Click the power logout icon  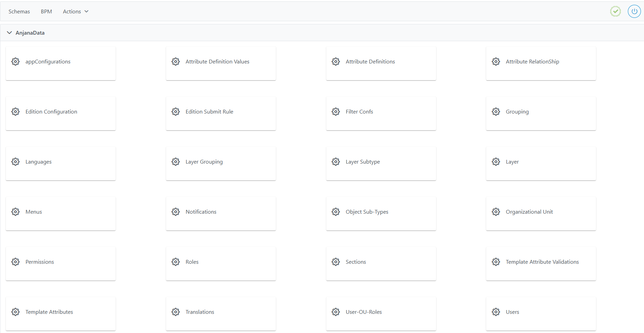tap(634, 11)
